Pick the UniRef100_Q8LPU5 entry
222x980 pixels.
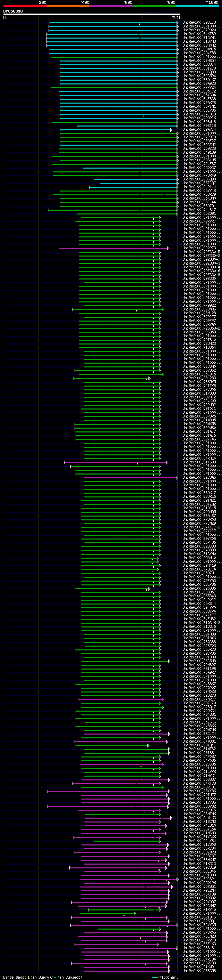(199, 110)
